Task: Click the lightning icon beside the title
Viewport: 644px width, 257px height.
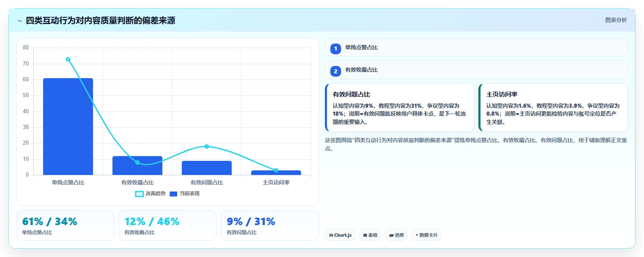Action: 20,21
